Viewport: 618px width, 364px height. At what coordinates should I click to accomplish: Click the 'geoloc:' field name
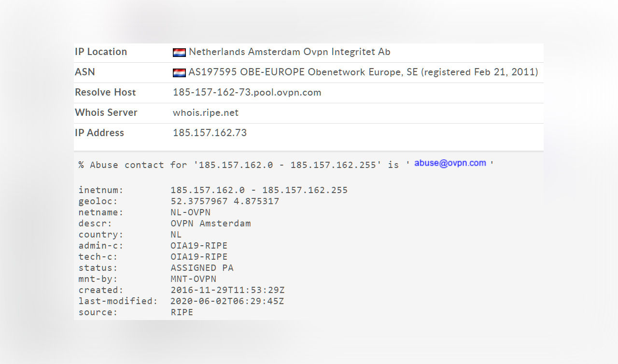(x=98, y=201)
